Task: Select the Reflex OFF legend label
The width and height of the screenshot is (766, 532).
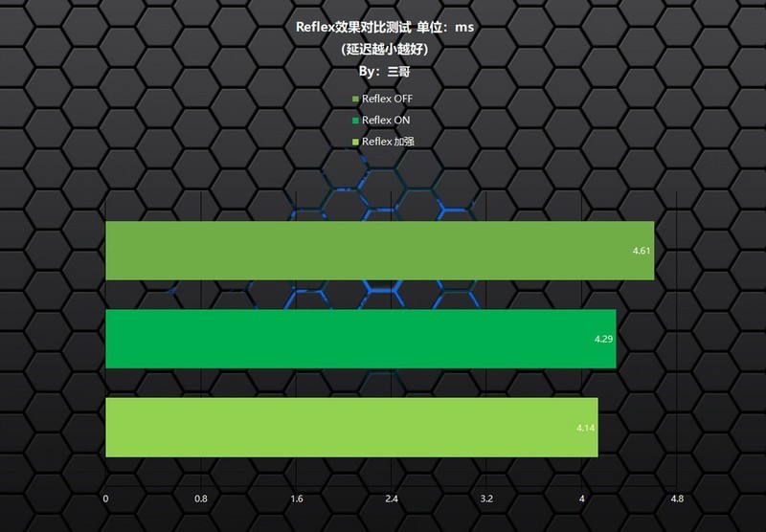Action: tap(387, 99)
